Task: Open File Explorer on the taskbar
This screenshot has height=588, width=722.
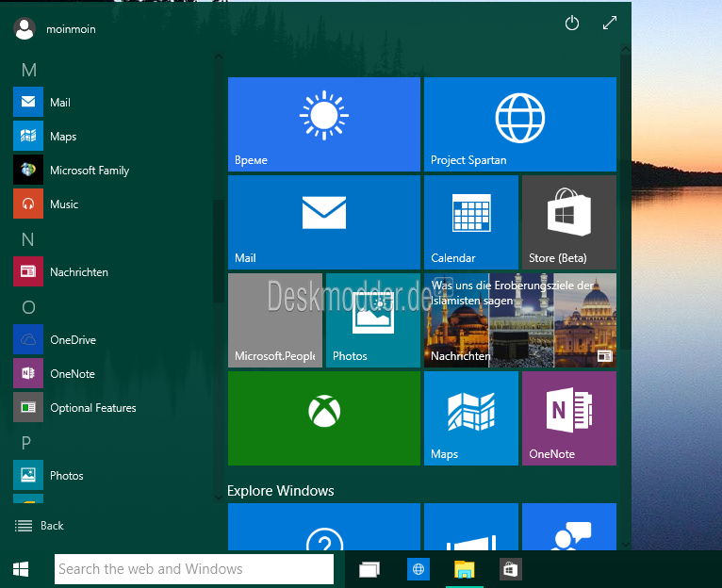Action: point(464,569)
